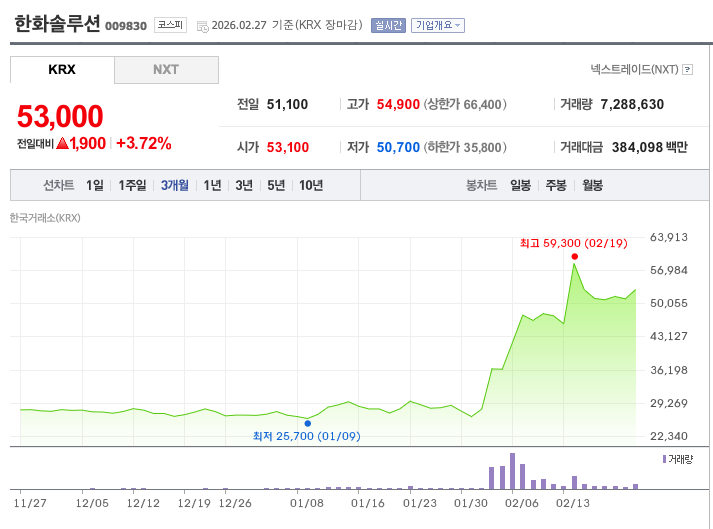
Task: Click the blue lowest-price dot on chart
Action: pos(308,423)
